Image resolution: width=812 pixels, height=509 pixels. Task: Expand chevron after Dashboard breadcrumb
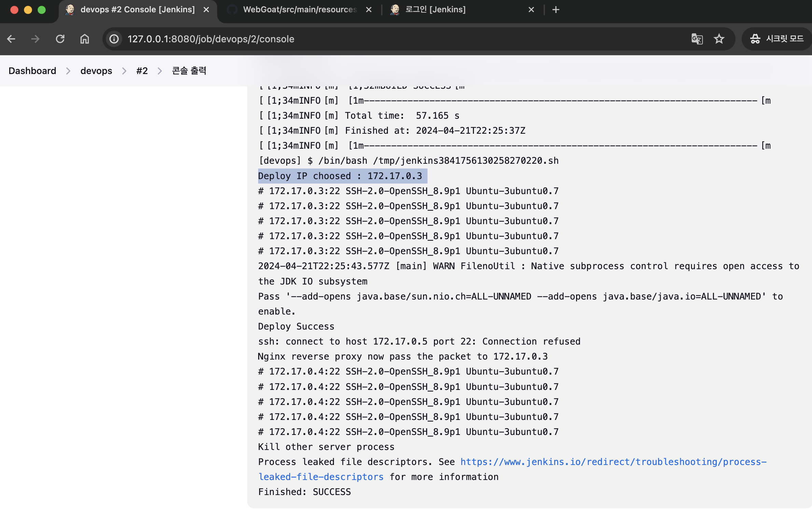point(68,71)
